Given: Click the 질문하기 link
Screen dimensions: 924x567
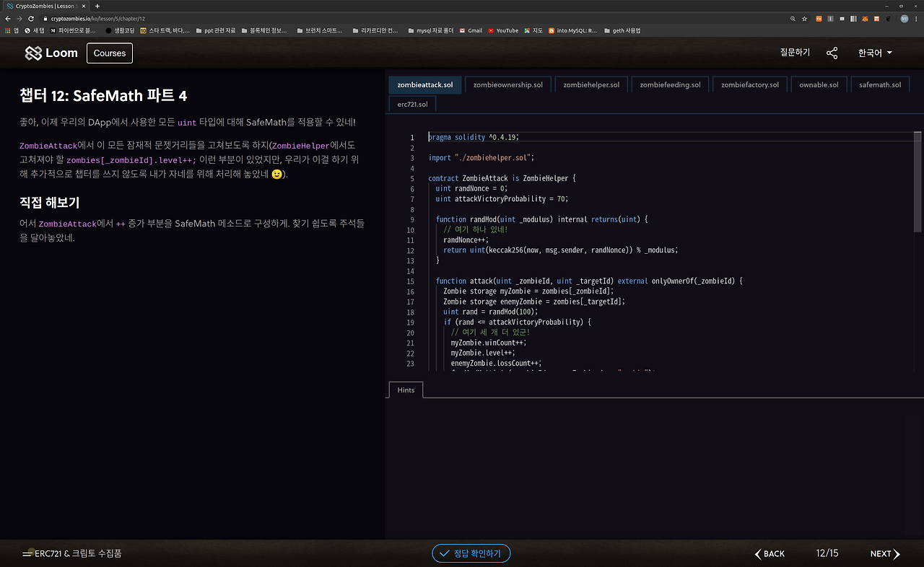Looking at the screenshot, I should pyautogui.click(x=795, y=53).
